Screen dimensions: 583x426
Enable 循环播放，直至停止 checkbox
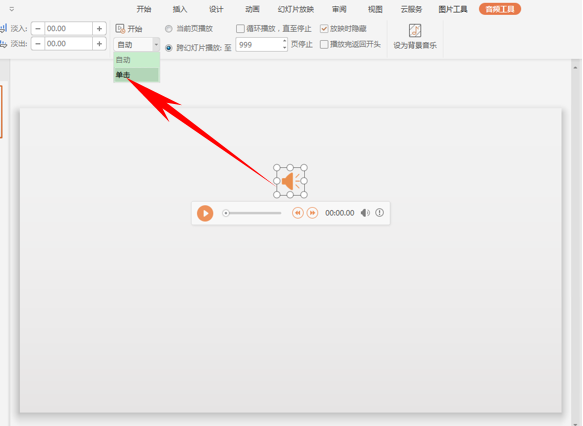pos(240,29)
